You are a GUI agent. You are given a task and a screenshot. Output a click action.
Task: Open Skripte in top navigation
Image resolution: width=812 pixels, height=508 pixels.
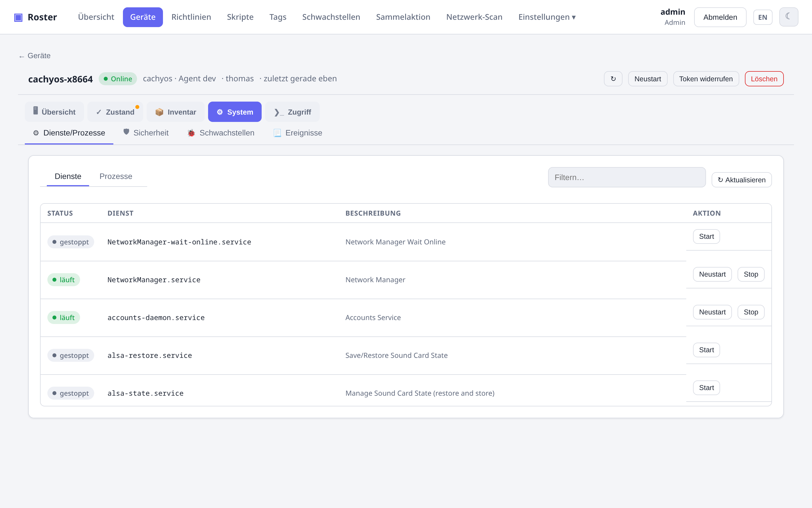click(240, 17)
